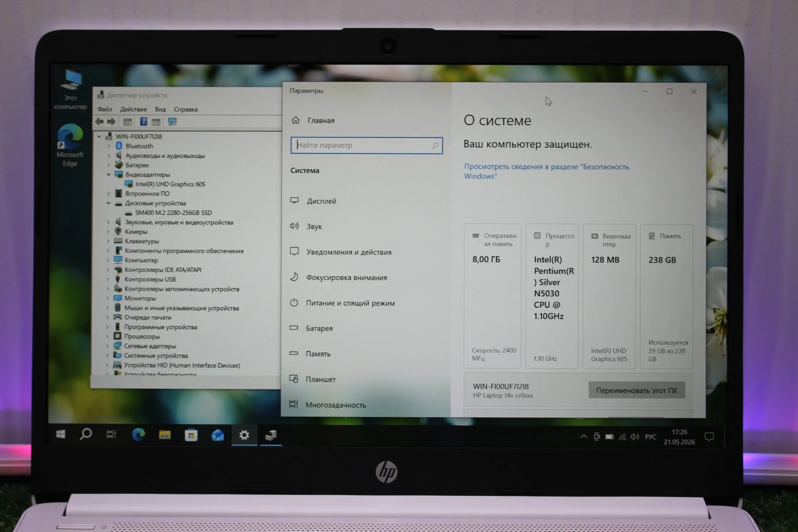Screen dimensions: 798x532
Task: Select Системные устройства tree item
Action: pyautogui.click(x=156, y=356)
